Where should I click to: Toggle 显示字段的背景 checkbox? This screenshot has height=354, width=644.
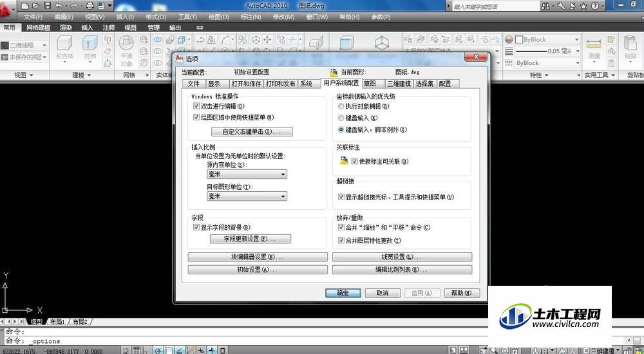(196, 227)
